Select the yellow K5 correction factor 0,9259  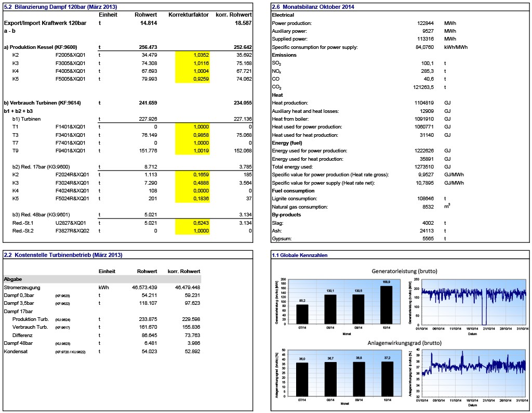pyautogui.click(x=193, y=79)
